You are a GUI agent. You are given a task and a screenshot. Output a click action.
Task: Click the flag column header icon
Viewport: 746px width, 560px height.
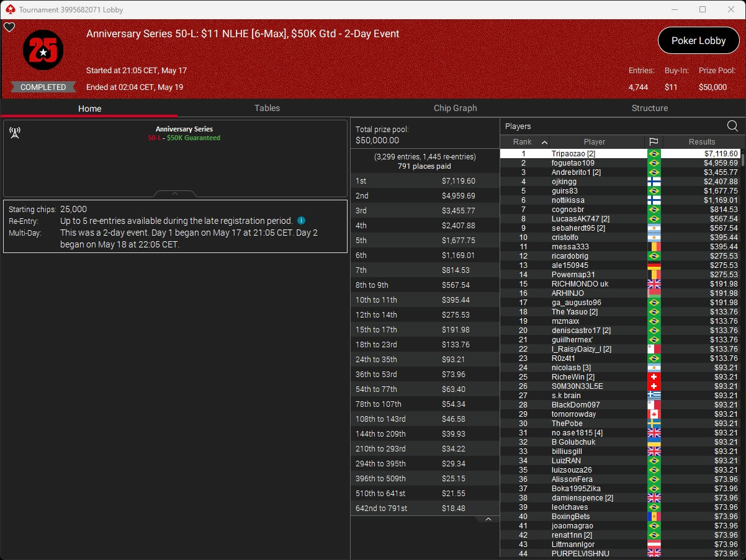click(x=654, y=142)
